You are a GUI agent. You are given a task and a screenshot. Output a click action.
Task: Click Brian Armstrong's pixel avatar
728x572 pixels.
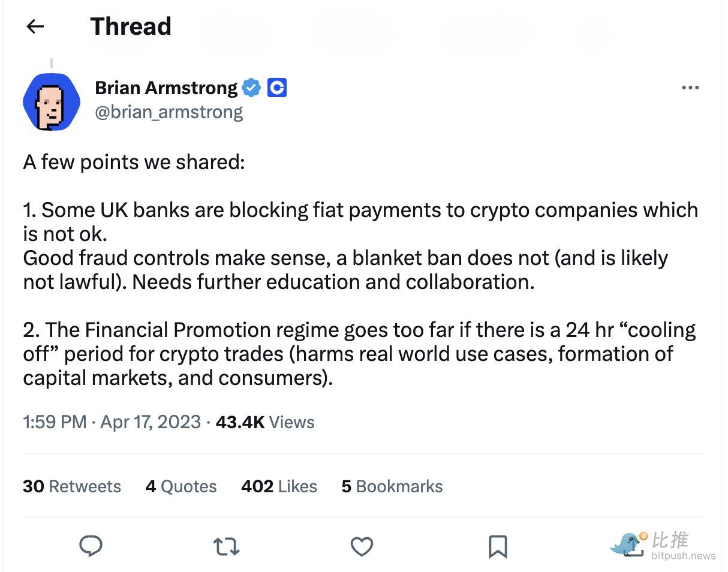point(52,102)
